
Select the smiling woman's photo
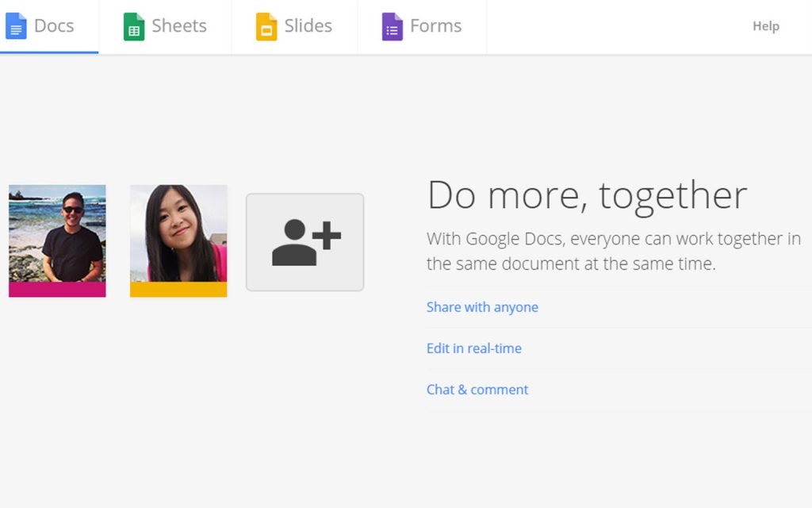(x=178, y=233)
